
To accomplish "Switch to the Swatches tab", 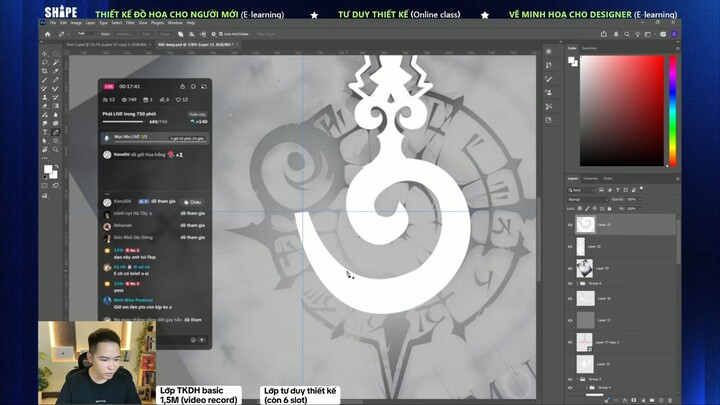I will [589, 48].
